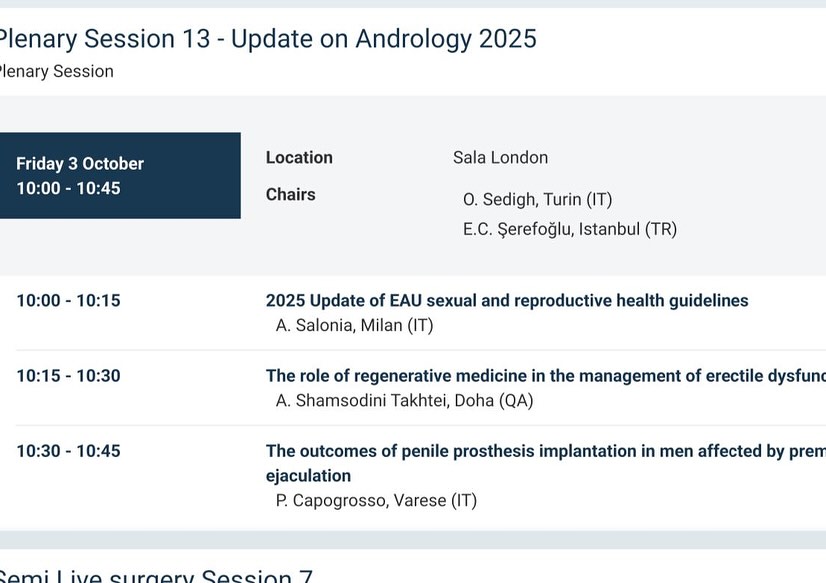Click the 10:00 - 10:45 session time
The height and width of the screenshot is (583, 826).
[x=68, y=189]
